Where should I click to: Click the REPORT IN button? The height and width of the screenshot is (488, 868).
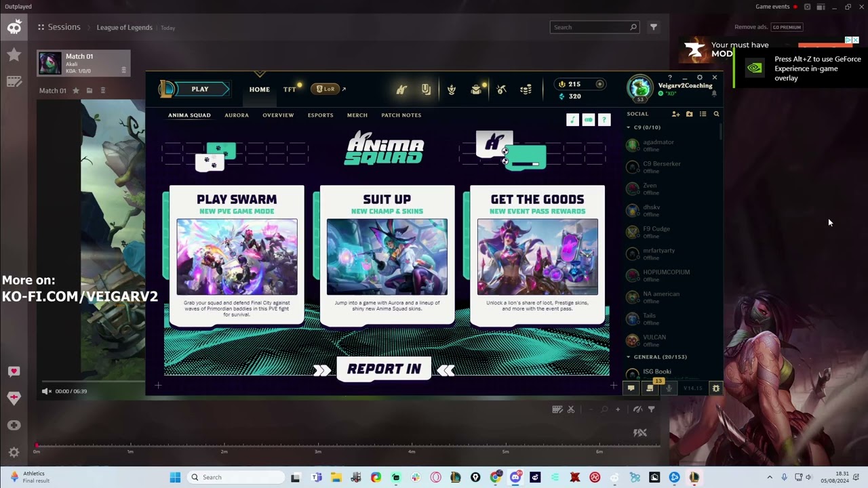tap(384, 369)
